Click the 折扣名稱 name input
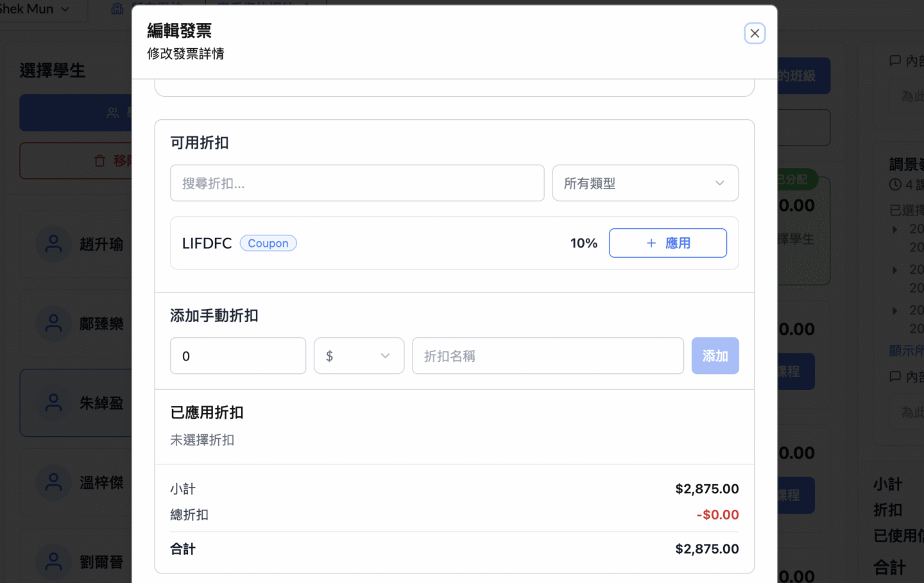 [547, 356]
